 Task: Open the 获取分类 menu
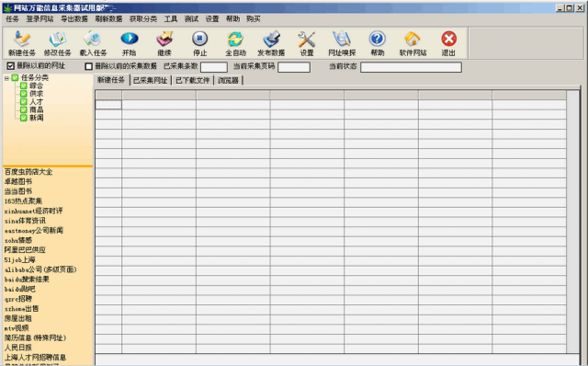tap(143, 18)
